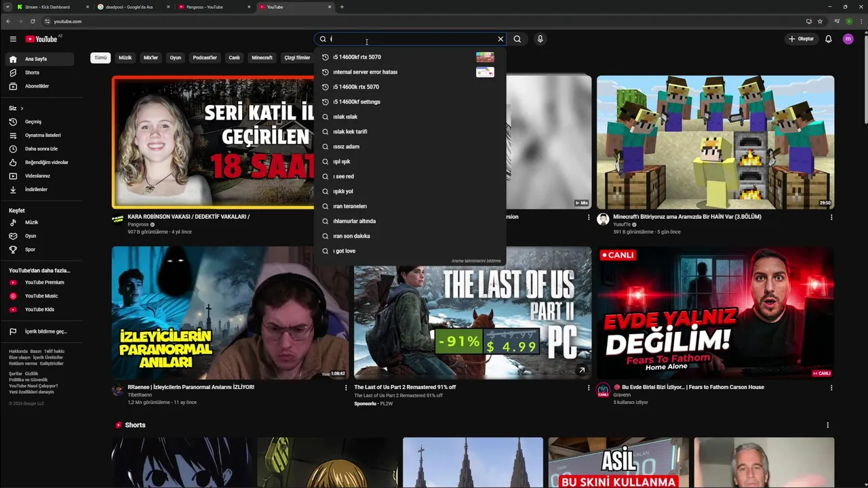Choose suggestion 'ıhlamurlar altında'
The image size is (868, 488).
[410, 221]
